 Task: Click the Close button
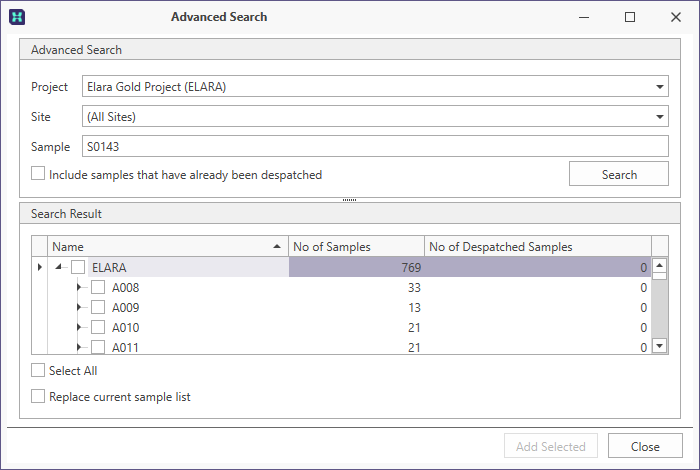[645, 446]
